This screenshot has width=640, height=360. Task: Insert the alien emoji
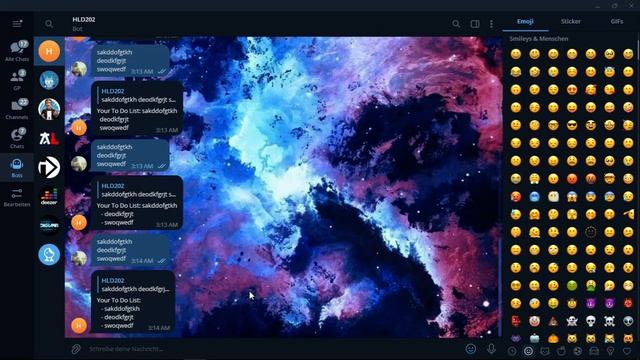(628, 321)
